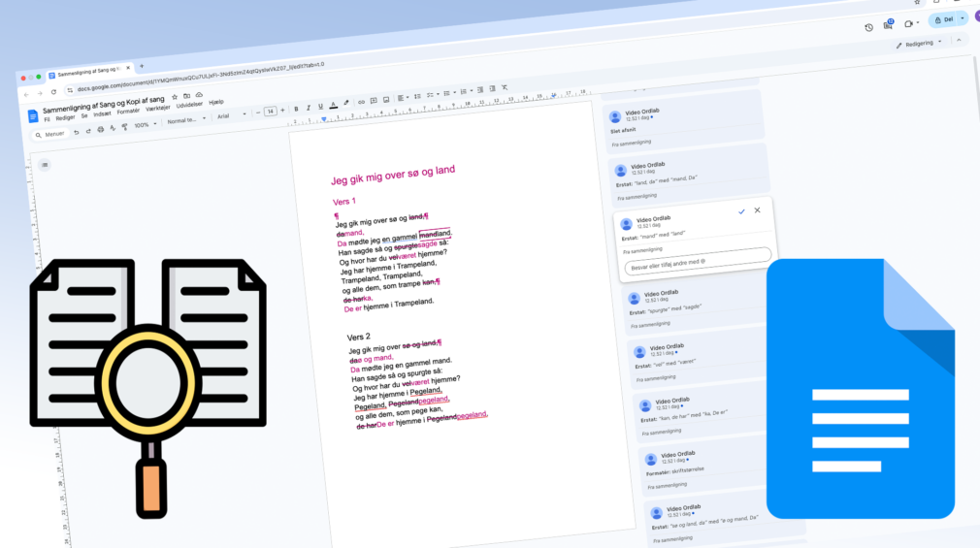This screenshot has width=980, height=548.
Task: Go back with the browser back arrow
Action: (26, 94)
